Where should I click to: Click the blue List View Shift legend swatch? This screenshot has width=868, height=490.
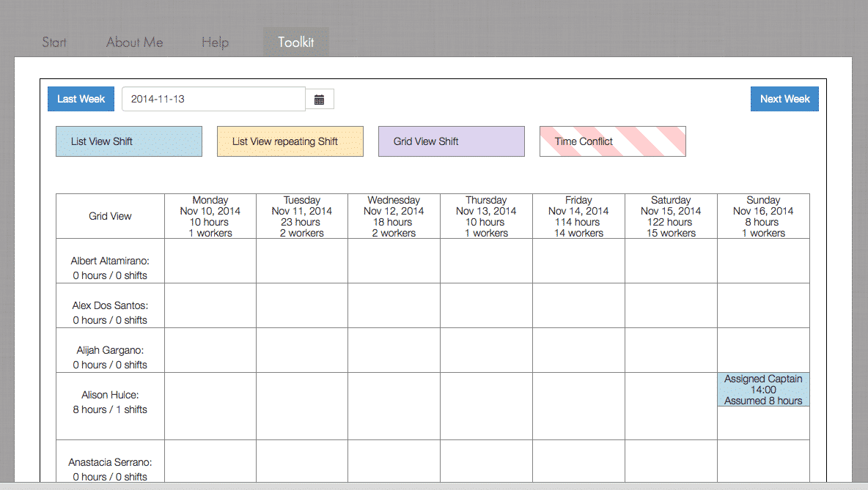[x=129, y=141]
